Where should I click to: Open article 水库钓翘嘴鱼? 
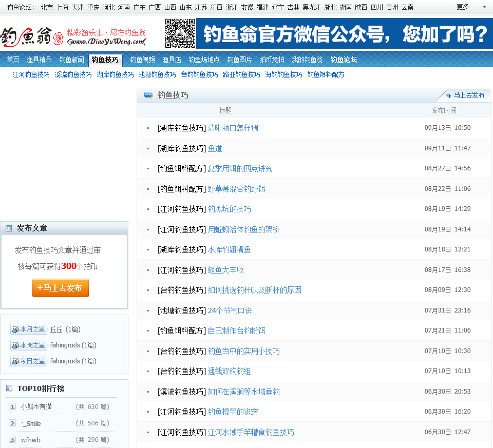coord(229,249)
